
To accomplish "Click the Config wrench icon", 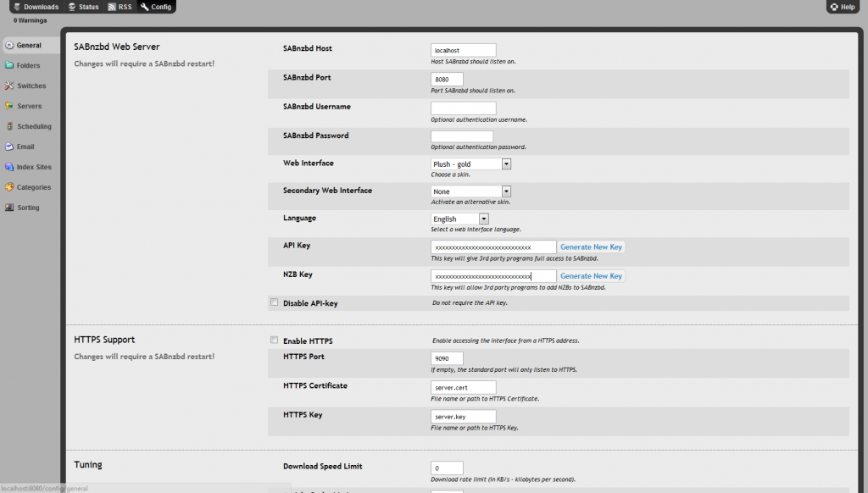I will [x=145, y=7].
